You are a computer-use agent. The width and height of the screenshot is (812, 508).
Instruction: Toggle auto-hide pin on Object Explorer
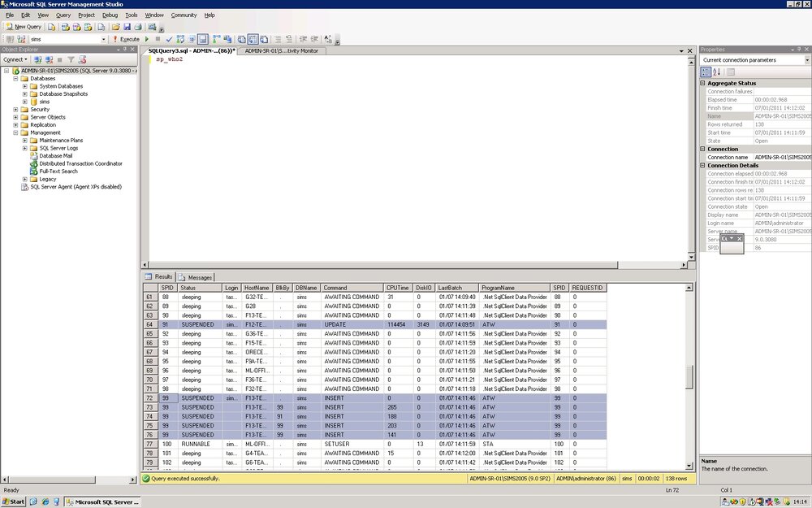pos(125,50)
